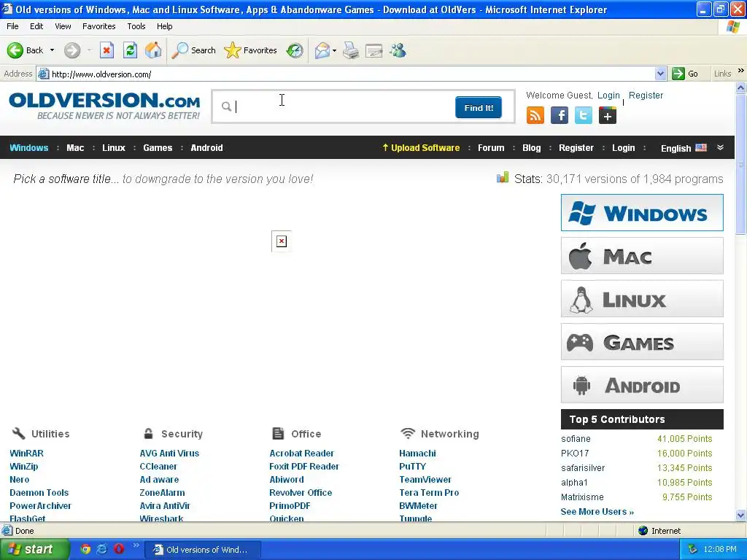Expand the Mail button dropdown arrow
Image resolution: width=747 pixels, height=560 pixels.
click(x=334, y=50)
